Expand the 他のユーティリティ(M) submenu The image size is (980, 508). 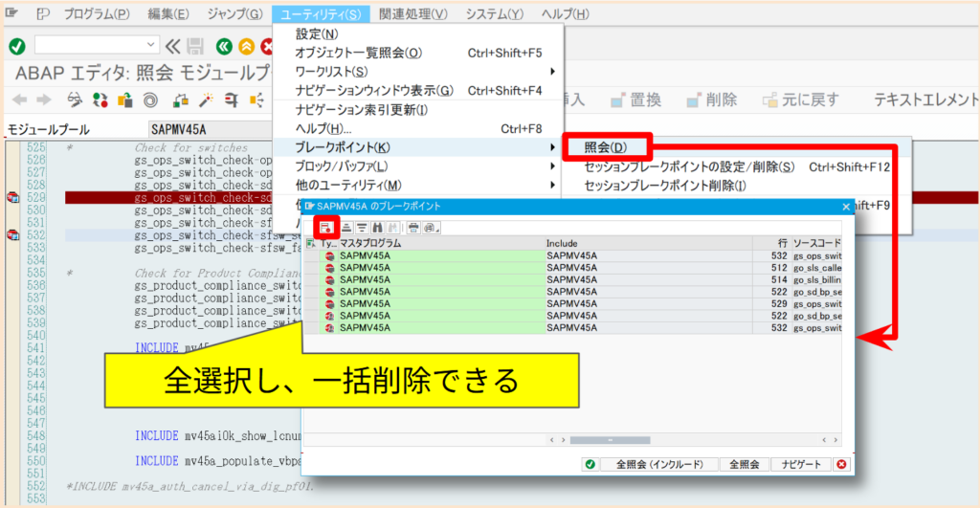click(x=418, y=185)
